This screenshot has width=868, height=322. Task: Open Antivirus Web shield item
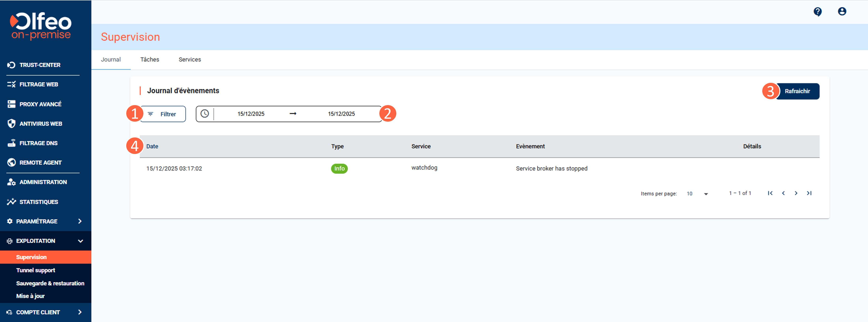pos(40,124)
